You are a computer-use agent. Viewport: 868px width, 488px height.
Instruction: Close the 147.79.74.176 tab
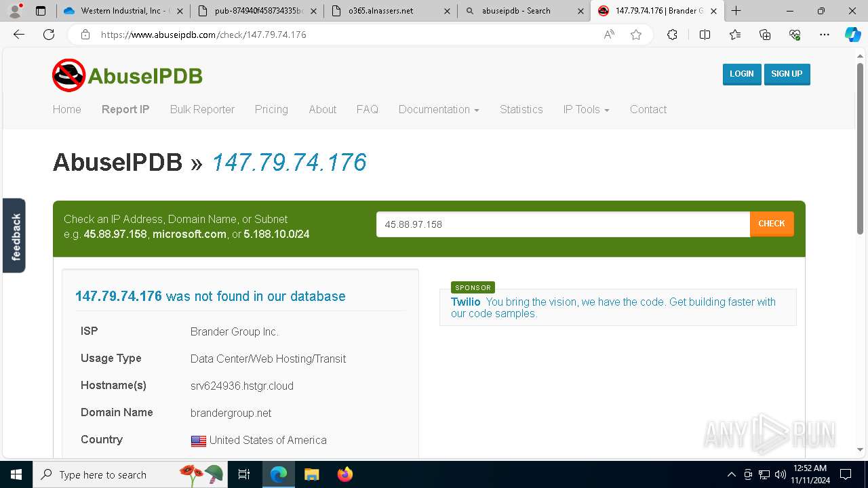713,11
